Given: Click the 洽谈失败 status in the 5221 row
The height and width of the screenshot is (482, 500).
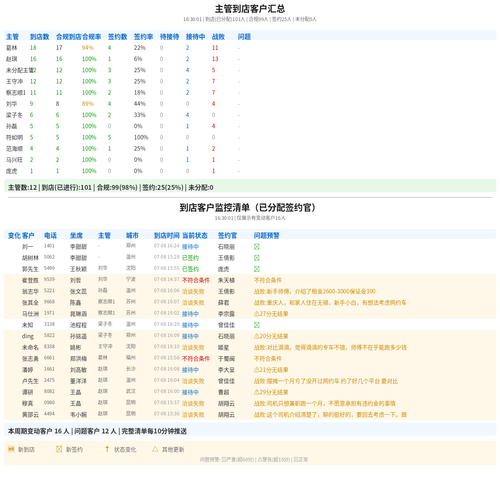Looking at the screenshot, I should coord(193,291).
